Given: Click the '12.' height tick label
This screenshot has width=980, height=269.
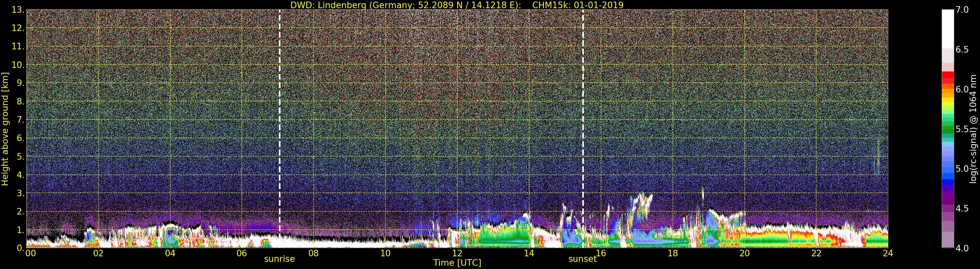Looking at the screenshot, I should tap(18, 28).
